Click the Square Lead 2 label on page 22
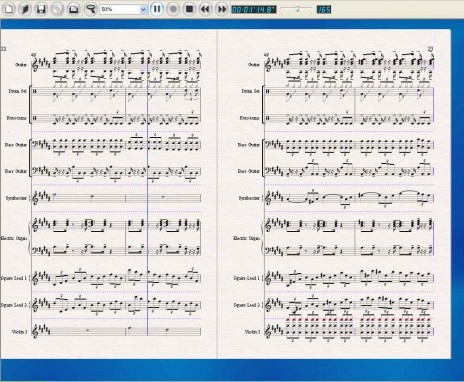464x382 pixels. [x=14, y=305]
